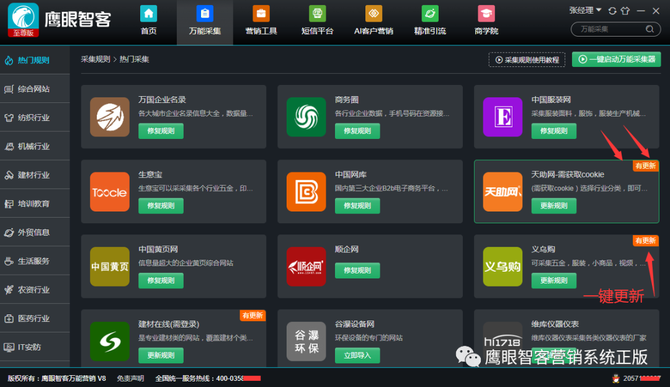Click the 义乌购 green icon

pyautogui.click(x=502, y=267)
